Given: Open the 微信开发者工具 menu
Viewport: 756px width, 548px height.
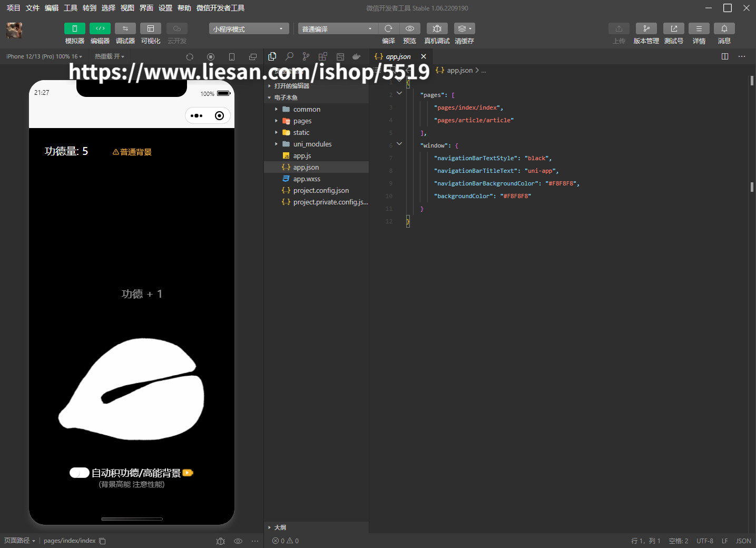Looking at the screenshot, I should click(x=220, y=8).
